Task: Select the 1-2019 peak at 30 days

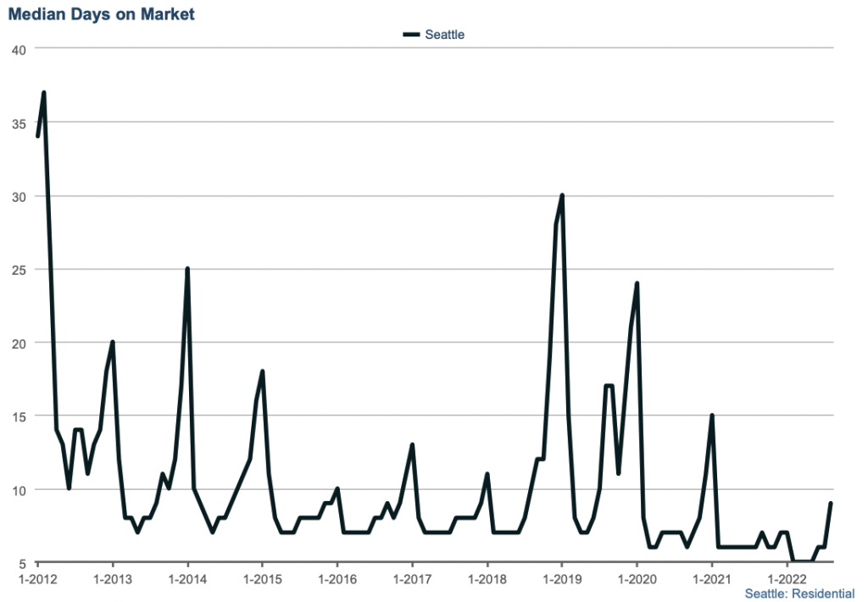Action: 562,196
